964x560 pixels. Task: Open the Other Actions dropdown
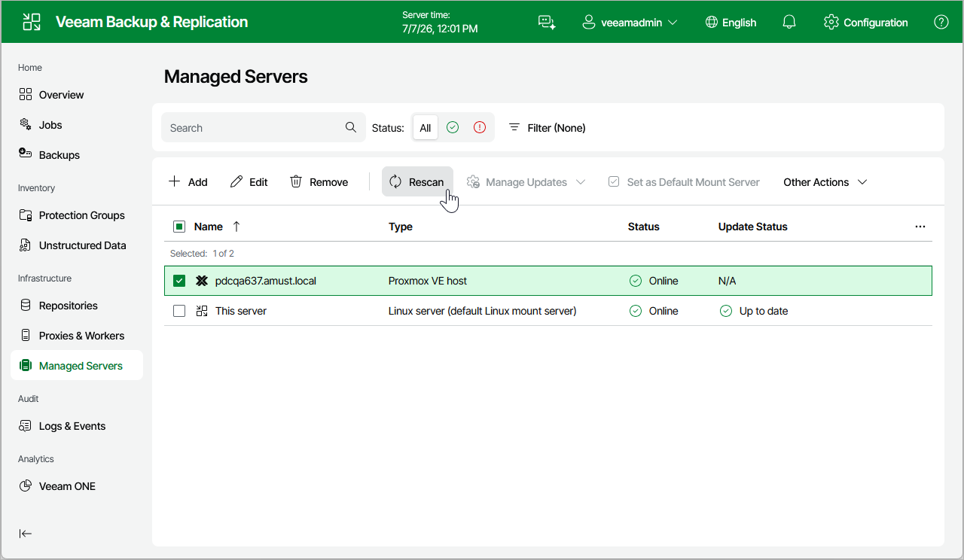coord(825,182)
